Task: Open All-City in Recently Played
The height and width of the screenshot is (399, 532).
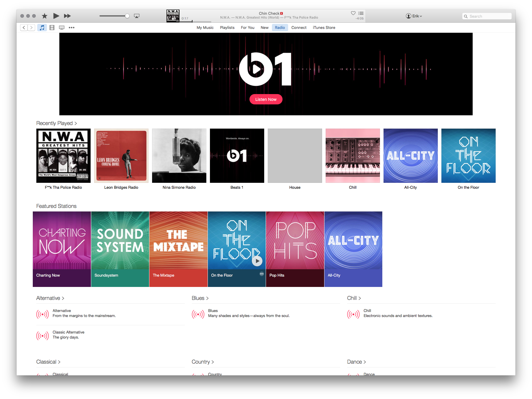Action: (411, 156)
